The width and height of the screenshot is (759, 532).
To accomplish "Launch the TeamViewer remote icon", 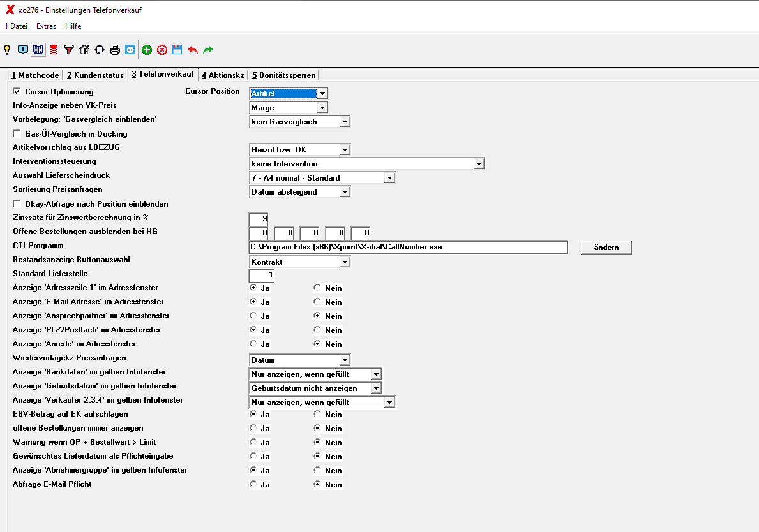I will click(130, 49).
